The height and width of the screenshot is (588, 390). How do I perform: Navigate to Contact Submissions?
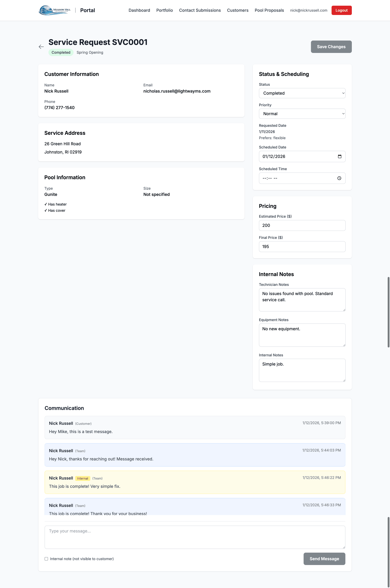point(200,10)
